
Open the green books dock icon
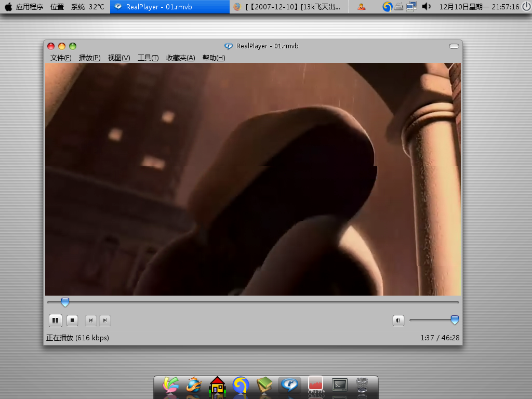[264, 385]
